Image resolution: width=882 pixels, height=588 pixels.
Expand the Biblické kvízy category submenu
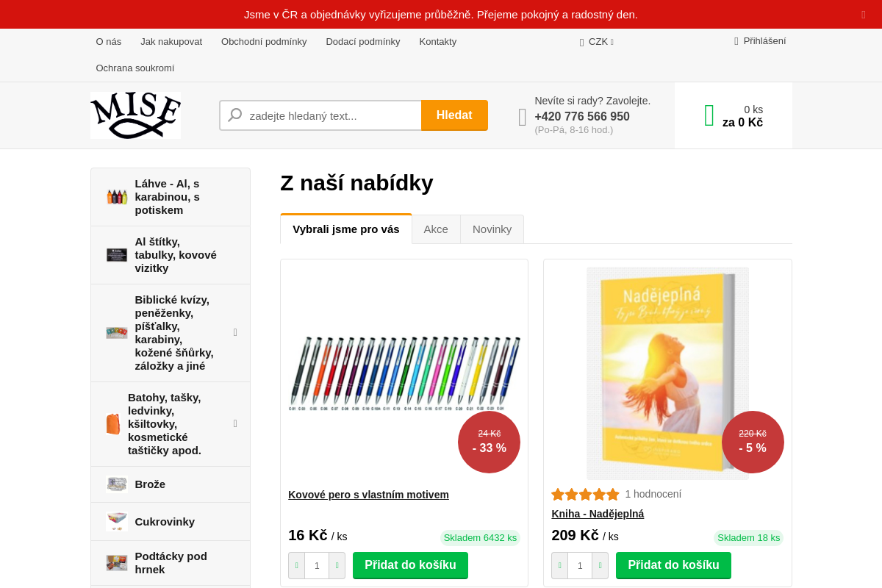tap(235, 332)
